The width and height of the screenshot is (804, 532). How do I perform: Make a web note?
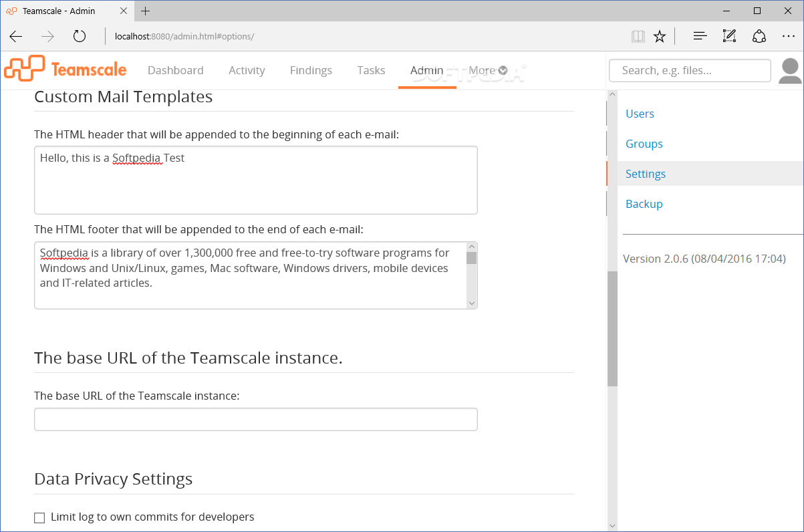pyautogui.click(x=729, y=36)
